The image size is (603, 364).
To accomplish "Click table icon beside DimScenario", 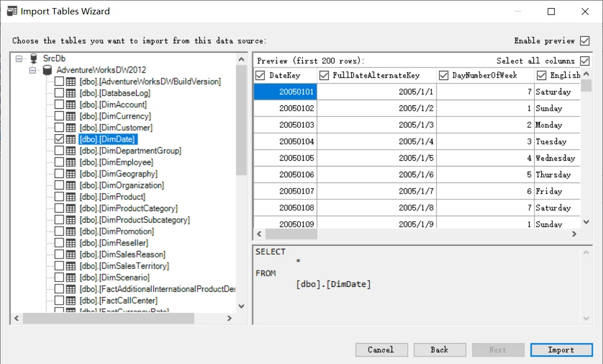I will pos(71,278).
